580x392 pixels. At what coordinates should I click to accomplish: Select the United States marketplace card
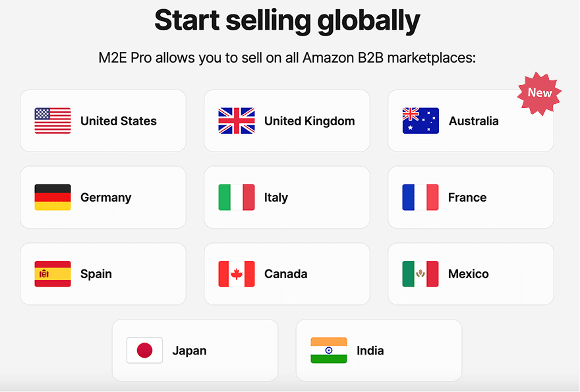(103, 121)
